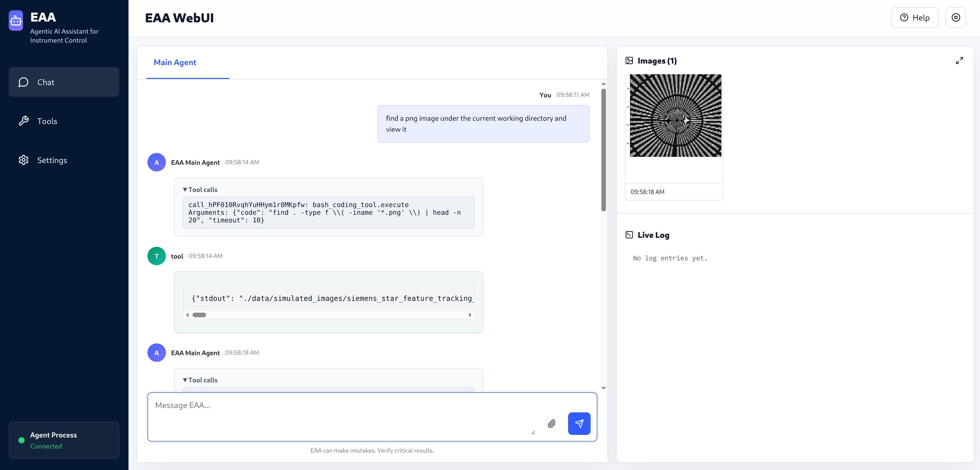980x470 pixels.
Task: Click the Tools wrench icon
Action: pos(24,121)
